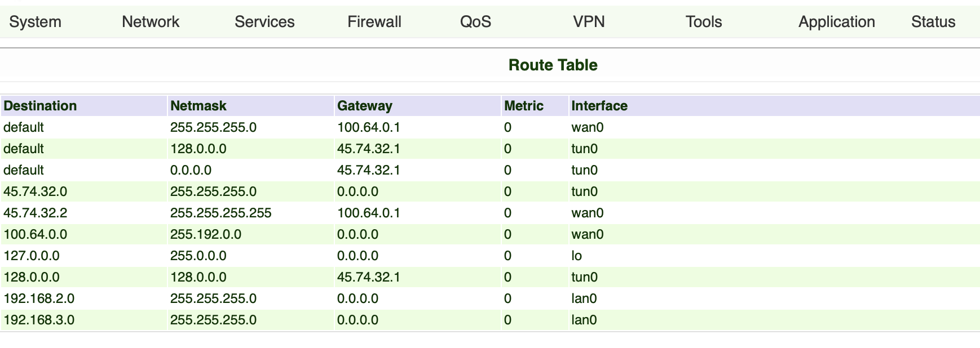Click the Netmask column header
Screen dimensions: 980x348
click(x=198, y=106)
